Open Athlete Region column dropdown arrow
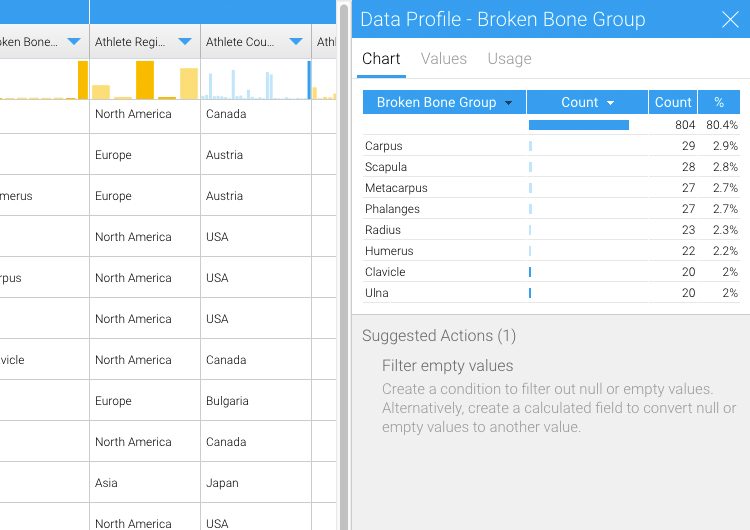The width and height of the screenshot is (750, 530). (x=185, y=42)
